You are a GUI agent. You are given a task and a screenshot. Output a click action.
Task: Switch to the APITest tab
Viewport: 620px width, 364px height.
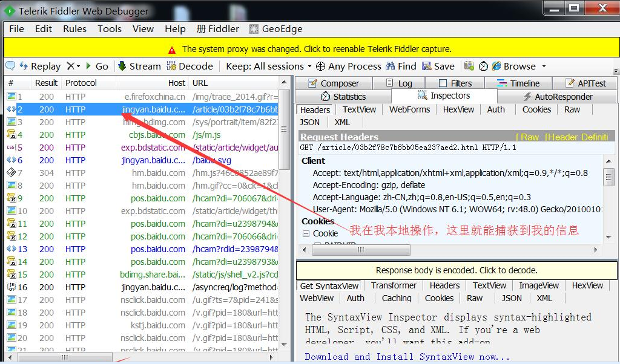tap(585, 83)
